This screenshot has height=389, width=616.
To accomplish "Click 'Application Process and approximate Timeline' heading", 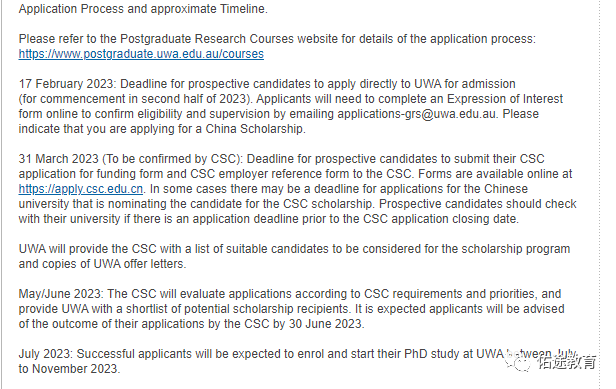I will pyautogui.click(x=142, y=9).
